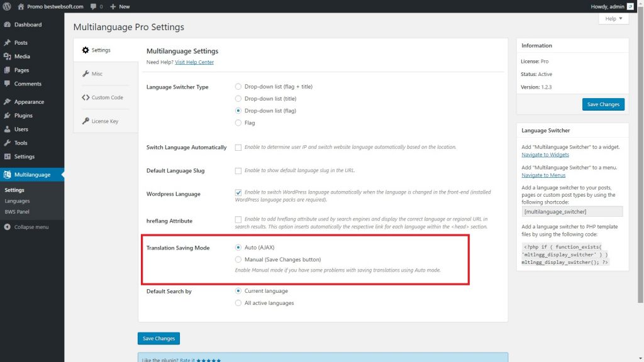Click the [multilanguage_switcher] shortcode field
Screen dimensions: 644x362
[x=572, y=212]
